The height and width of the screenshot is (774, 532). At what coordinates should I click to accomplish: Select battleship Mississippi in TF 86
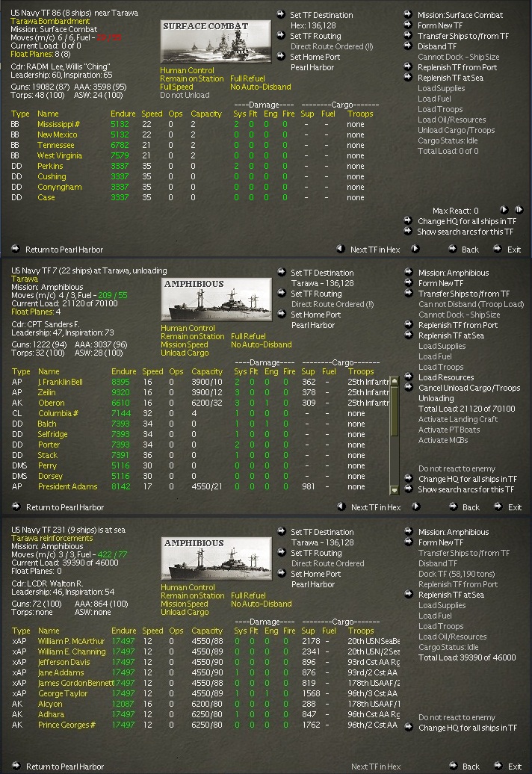58,124
